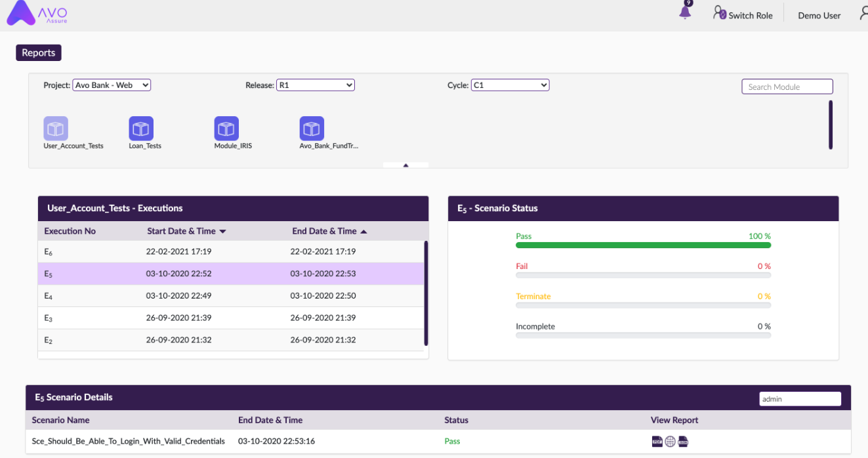Screen dimensions: 868x458
Task: Click the E5 - Scenario Status title
Action: 497,209
